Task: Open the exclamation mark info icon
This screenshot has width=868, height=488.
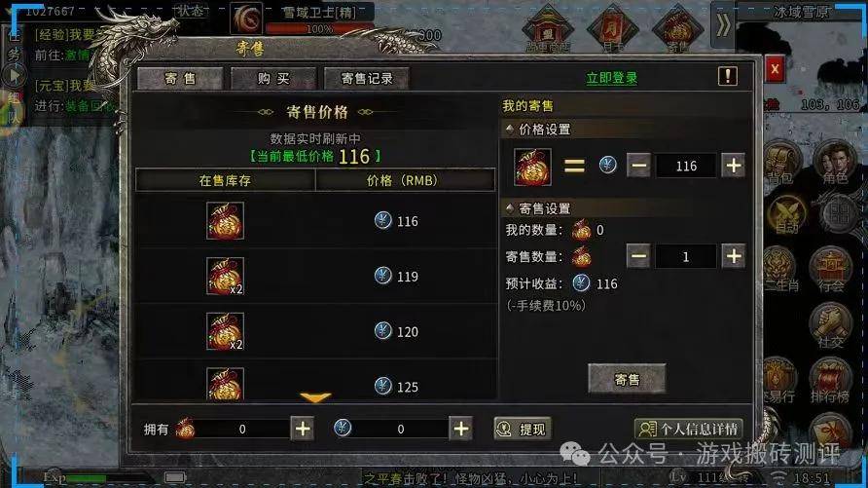Action: 728,76
